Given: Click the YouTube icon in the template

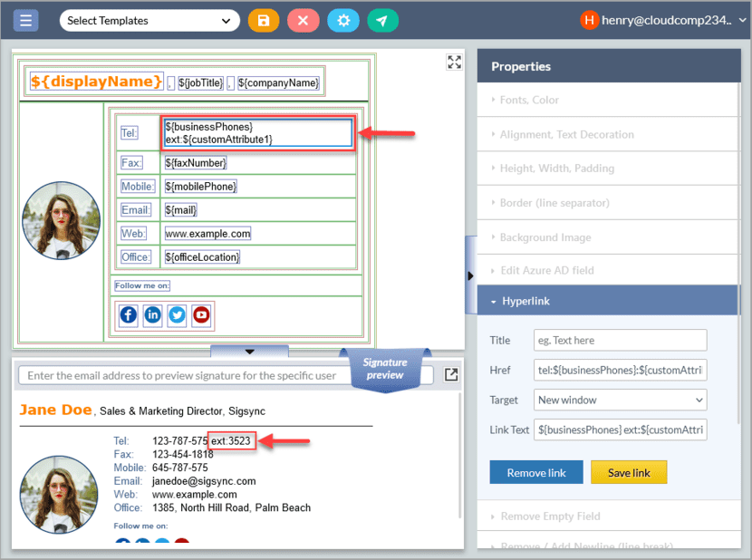Looking at the screenshot, I should 201,315.
